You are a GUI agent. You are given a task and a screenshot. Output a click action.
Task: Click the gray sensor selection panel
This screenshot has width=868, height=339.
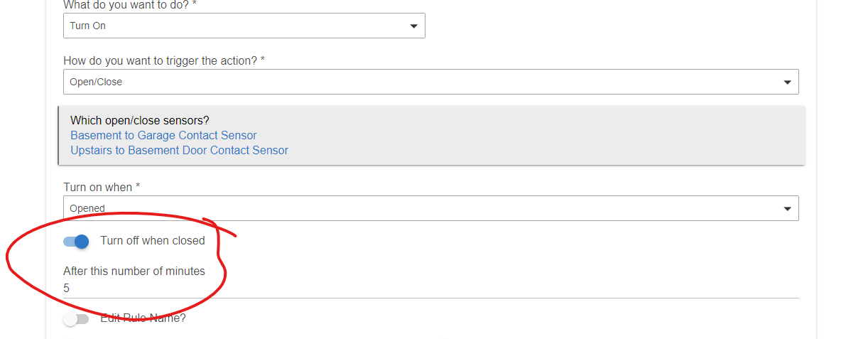click(x=431, y=136)
